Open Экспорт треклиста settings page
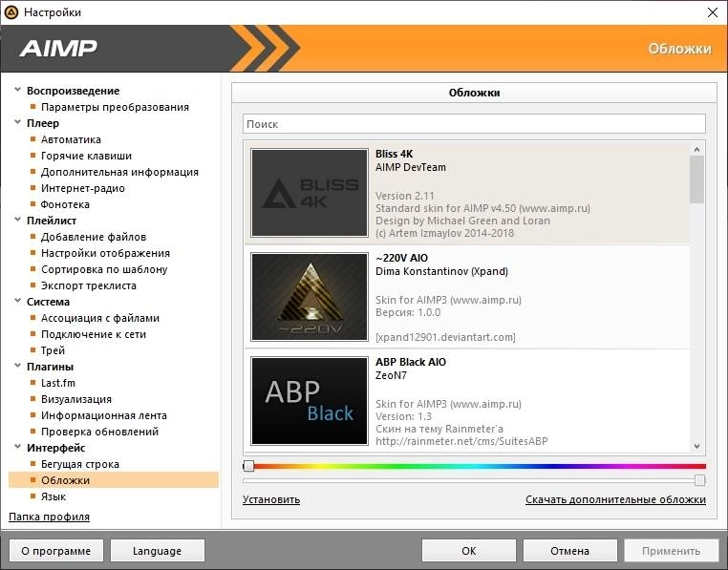The height and width of the screenshot is (570, 728). (89, 285)
